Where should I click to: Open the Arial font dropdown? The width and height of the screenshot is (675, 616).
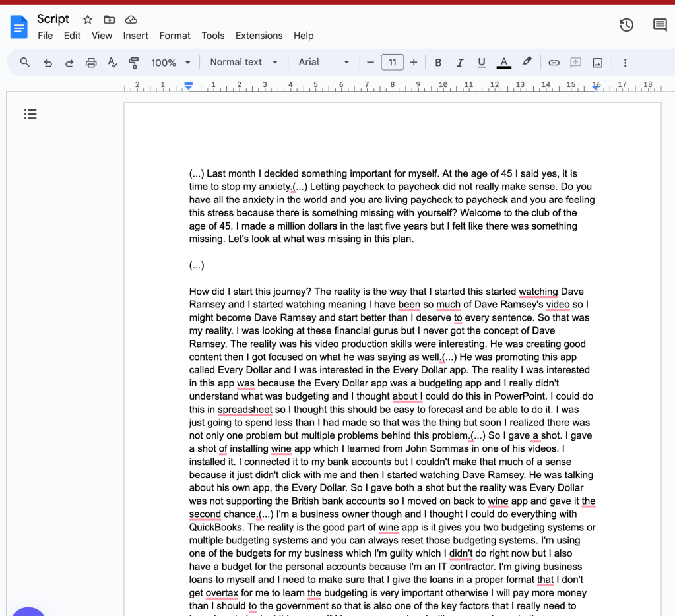coord(324,63)
